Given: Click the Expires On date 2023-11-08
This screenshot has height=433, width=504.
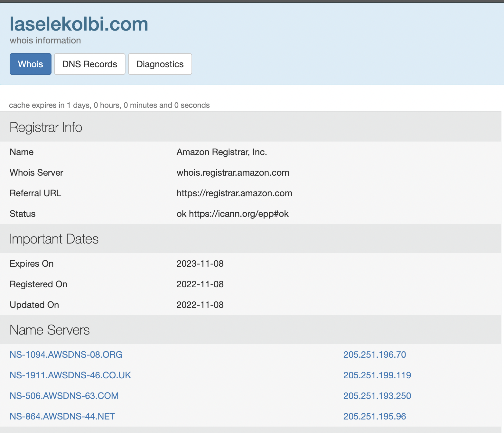Looking at the screenshot, I should click(200, 263).
